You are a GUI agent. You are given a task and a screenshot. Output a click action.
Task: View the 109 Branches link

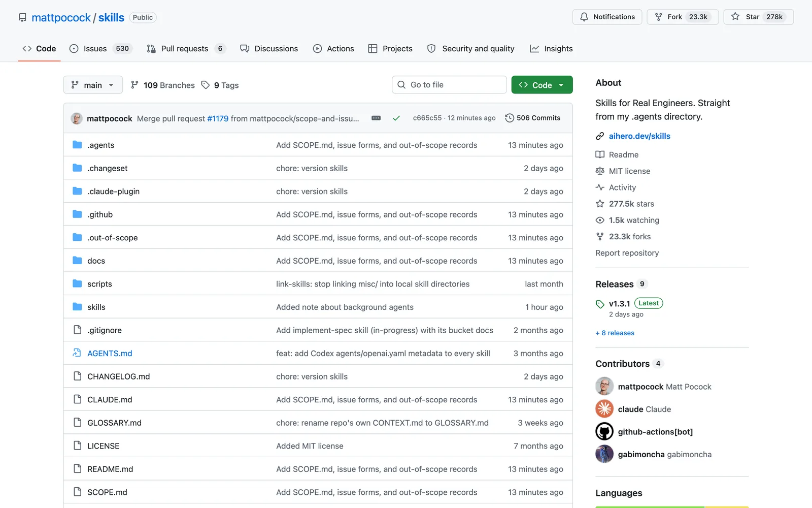tap(163, 85)
